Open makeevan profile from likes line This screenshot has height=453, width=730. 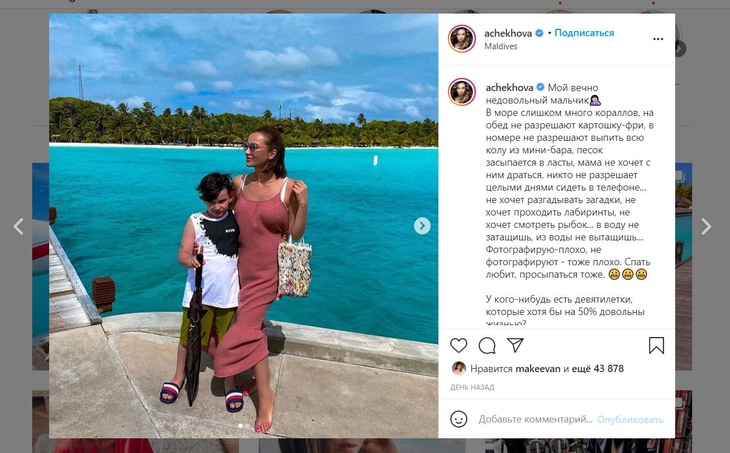point(538,369)
